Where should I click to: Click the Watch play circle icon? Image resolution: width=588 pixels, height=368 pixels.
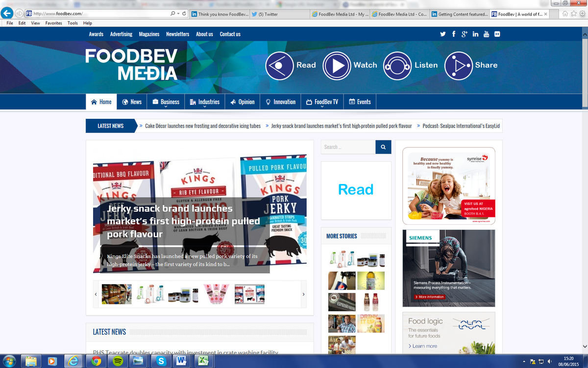pyautogui.click(x=337, y=66)
